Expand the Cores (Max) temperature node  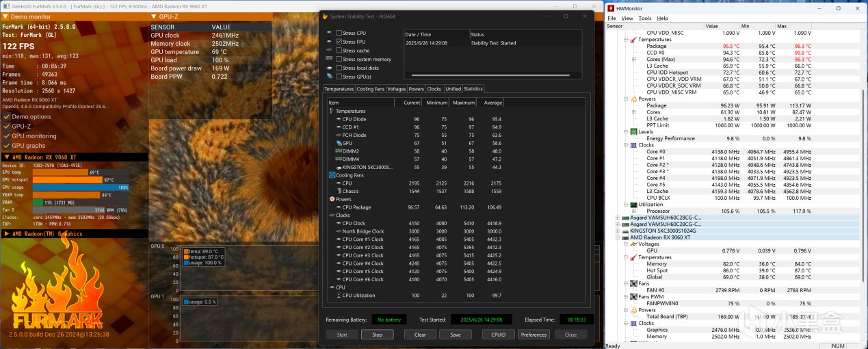click(634, 60)
